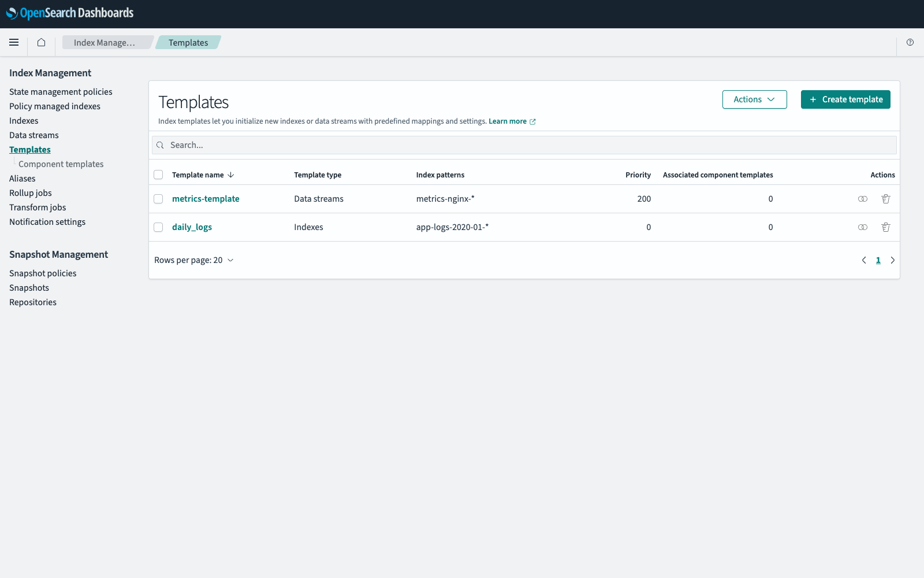Image resolution: width=924 pixels, height=578 pixels.
Task: Click the Priority column header
Action: (x=638, y=175)
